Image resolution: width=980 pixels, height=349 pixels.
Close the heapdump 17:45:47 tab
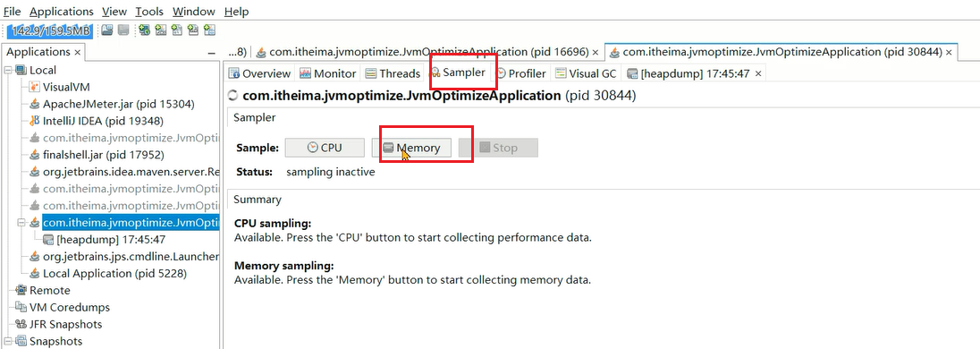(x=758, y=73)
